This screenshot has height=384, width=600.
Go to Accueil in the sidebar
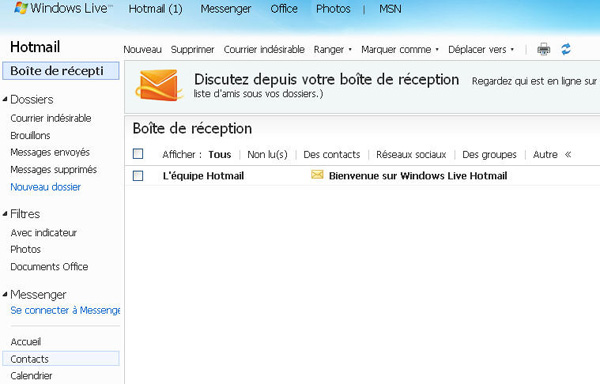pos(26,342)
